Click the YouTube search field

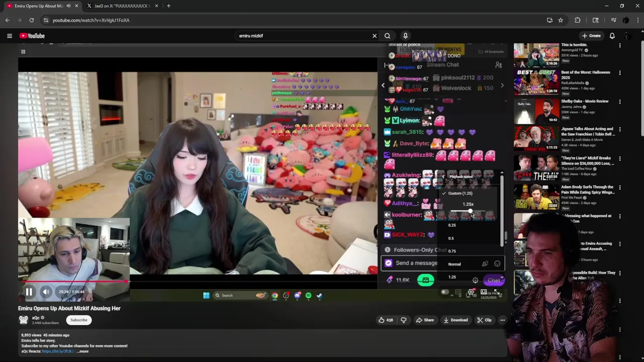303,36
